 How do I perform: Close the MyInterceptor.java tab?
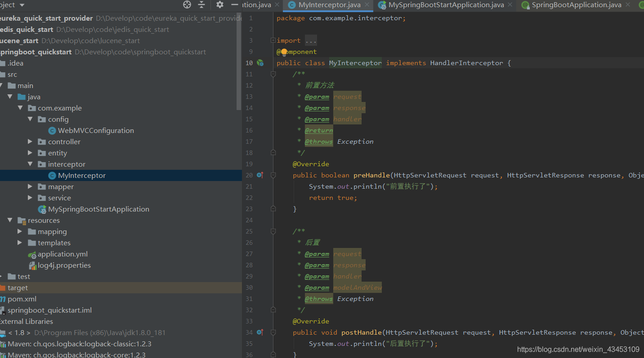(x=368, y=5)
